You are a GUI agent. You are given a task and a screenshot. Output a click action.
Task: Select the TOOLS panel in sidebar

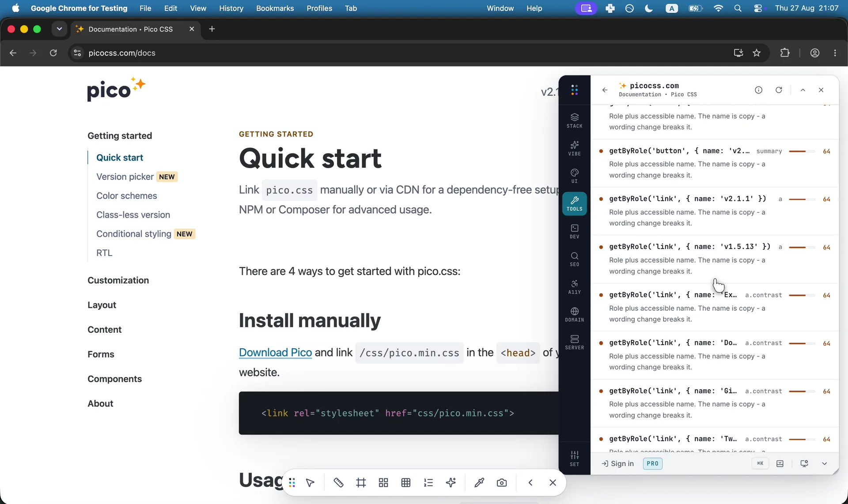click(x=574, y=204)
